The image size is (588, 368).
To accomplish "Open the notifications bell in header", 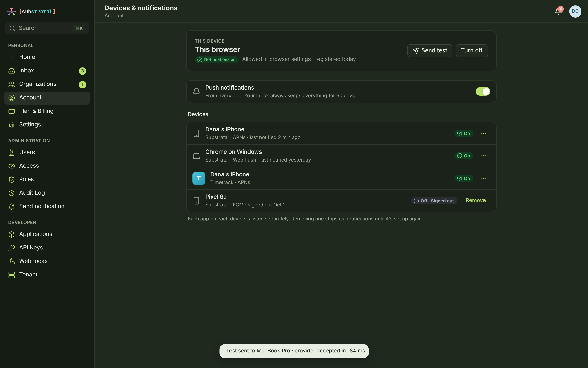I will tap(558, 11).
